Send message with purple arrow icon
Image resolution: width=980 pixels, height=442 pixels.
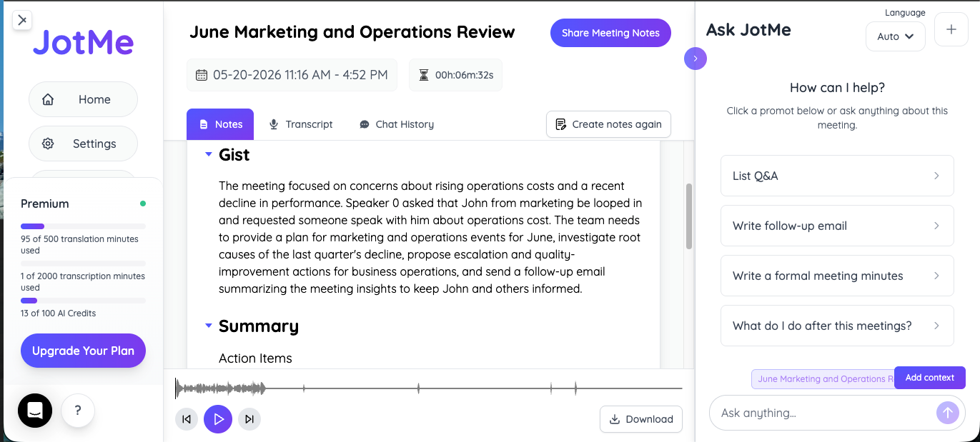click(x=947, y=412)
